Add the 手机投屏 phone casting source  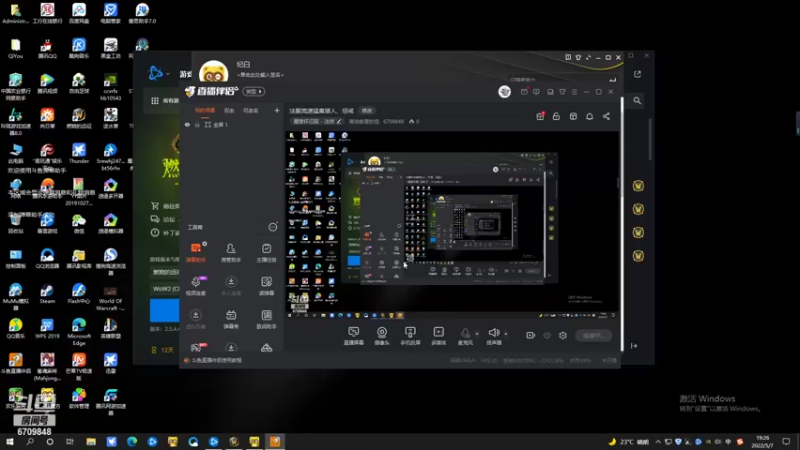410,336
